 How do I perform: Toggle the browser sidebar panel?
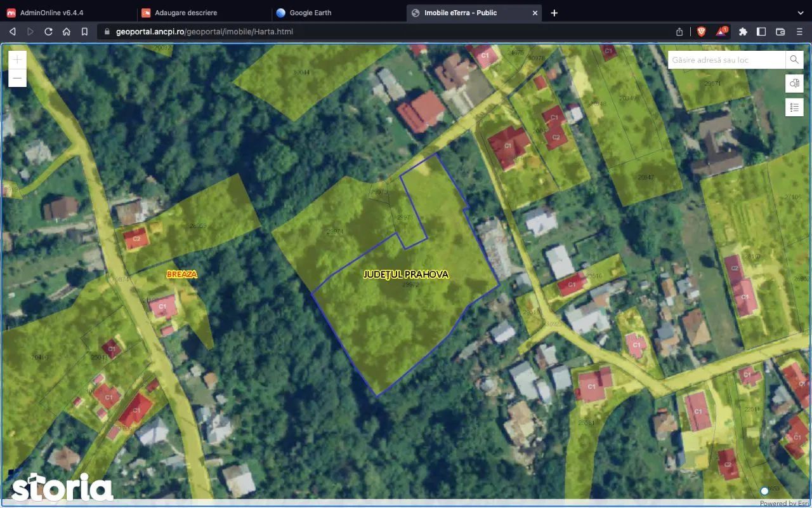(761, 31)
